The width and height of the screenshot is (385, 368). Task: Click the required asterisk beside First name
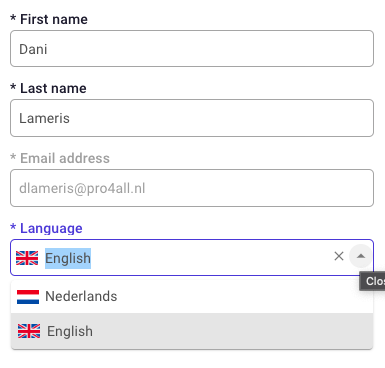pyautogui.click(x=13, y=18)
